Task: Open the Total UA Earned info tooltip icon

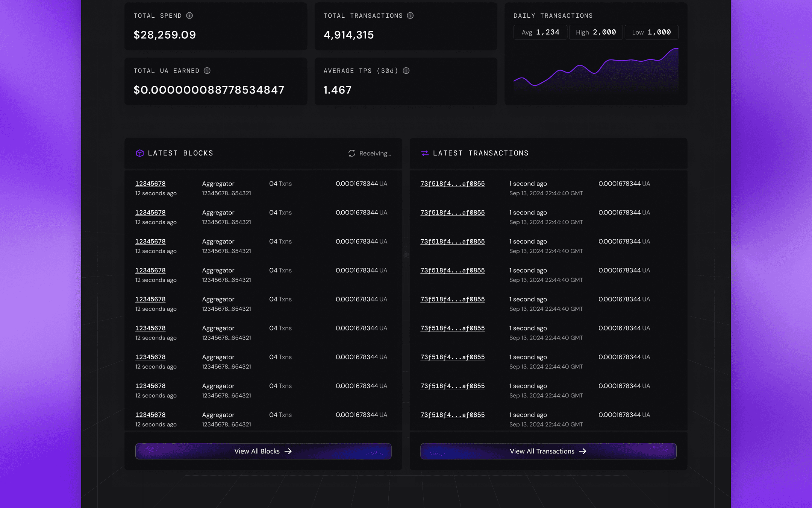Action: [x=207, y=71]
